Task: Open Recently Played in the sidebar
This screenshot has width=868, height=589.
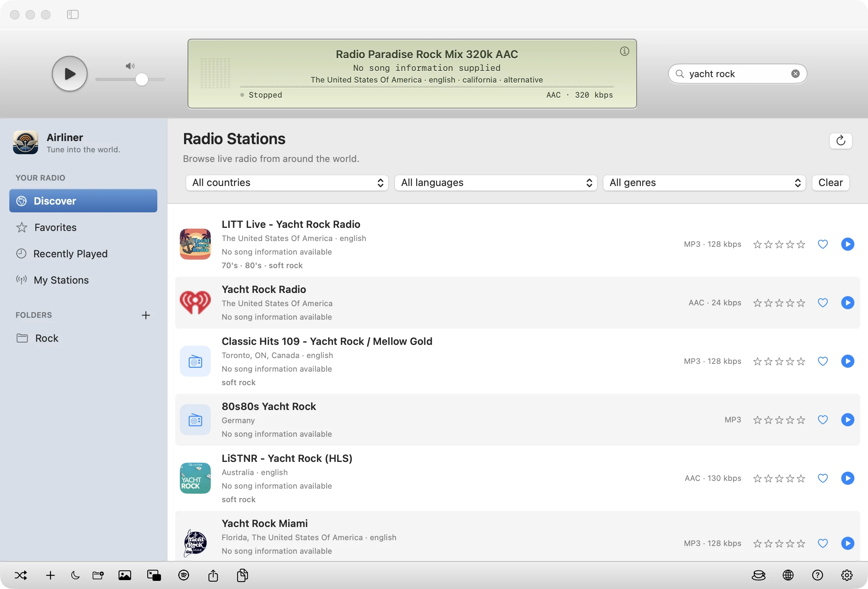Action: point(83,253)
